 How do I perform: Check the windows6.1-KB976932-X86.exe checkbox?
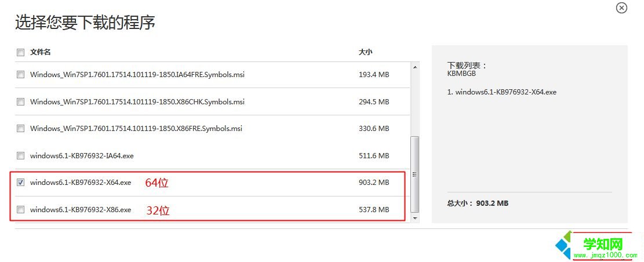pyautogui.click(x=21, y=210)
